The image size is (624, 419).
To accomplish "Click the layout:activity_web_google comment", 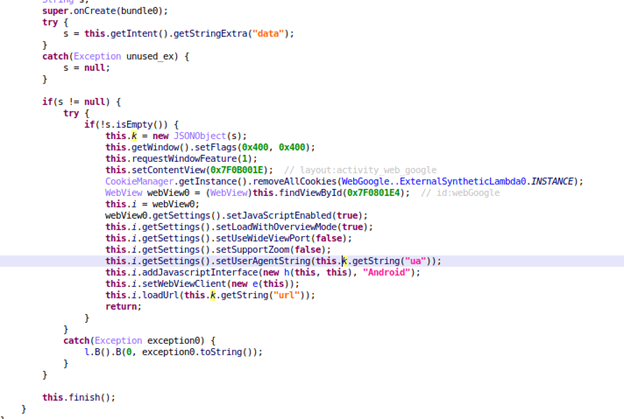I will [361, 170].
